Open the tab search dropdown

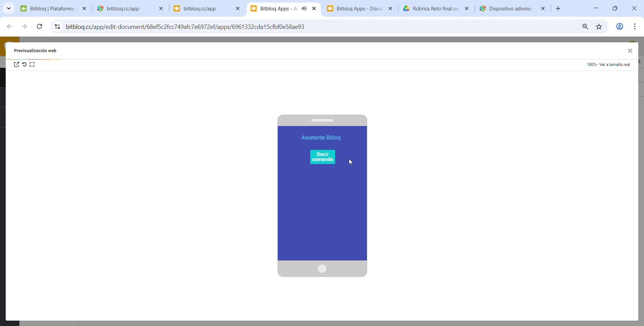(x=9, y=8)
